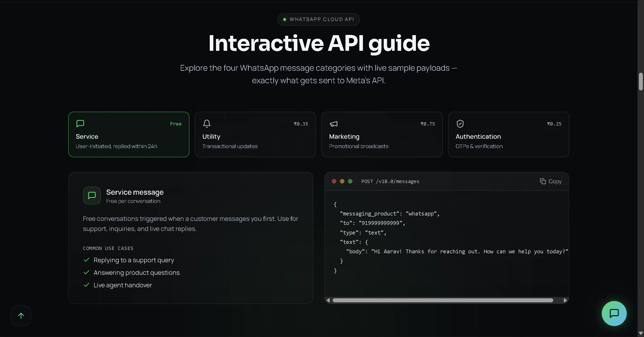The width and height of the screenshot is (644, 337).
Task: Click the ₹0.35 price on Utility card
Action: 301,124
